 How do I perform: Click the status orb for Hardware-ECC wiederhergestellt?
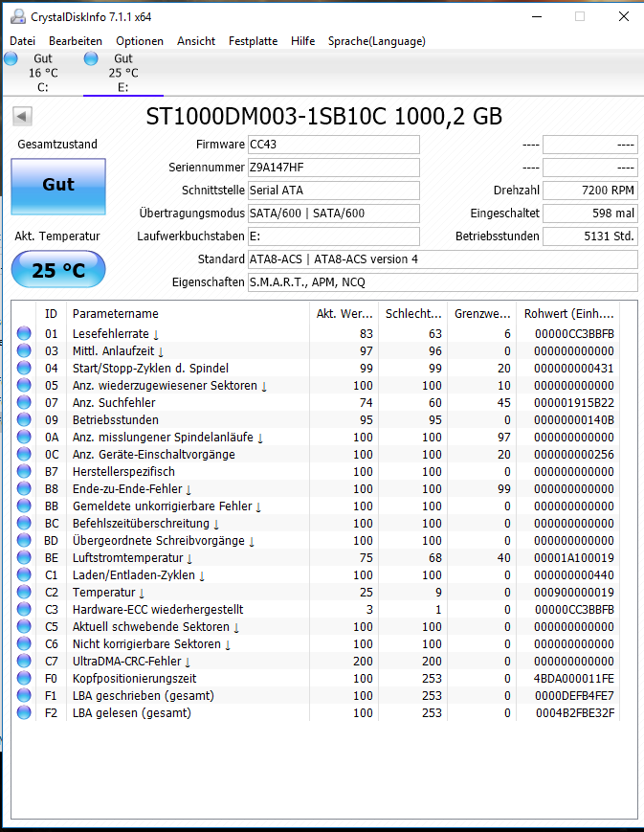point(24,609)
